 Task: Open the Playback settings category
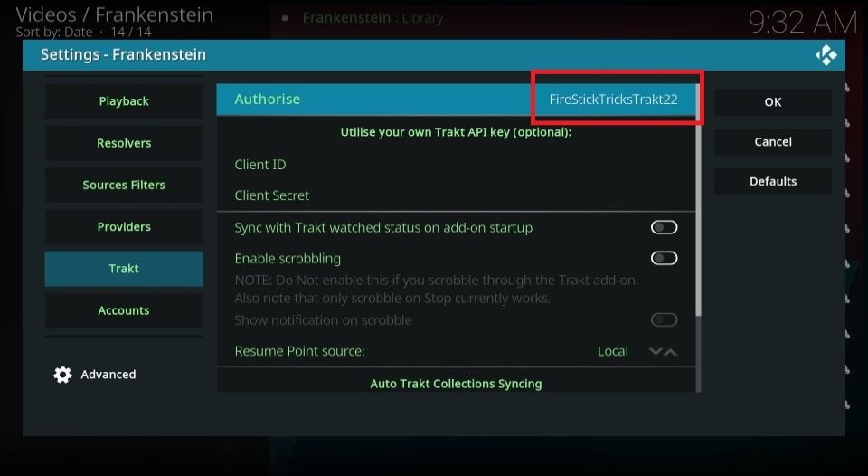(124, 100)
